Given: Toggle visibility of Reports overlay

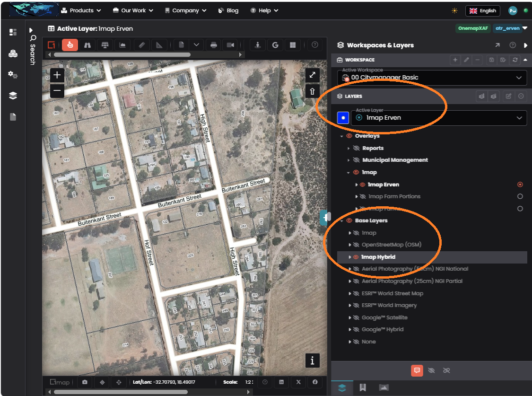Looking at the screenshot, I should (x=356, y=148).
